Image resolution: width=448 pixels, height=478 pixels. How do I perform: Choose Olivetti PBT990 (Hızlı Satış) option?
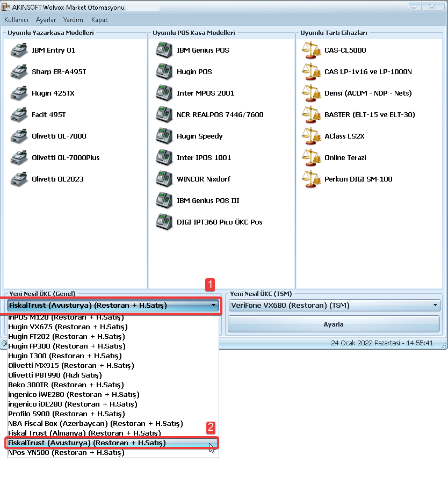(x=113, y=375)
